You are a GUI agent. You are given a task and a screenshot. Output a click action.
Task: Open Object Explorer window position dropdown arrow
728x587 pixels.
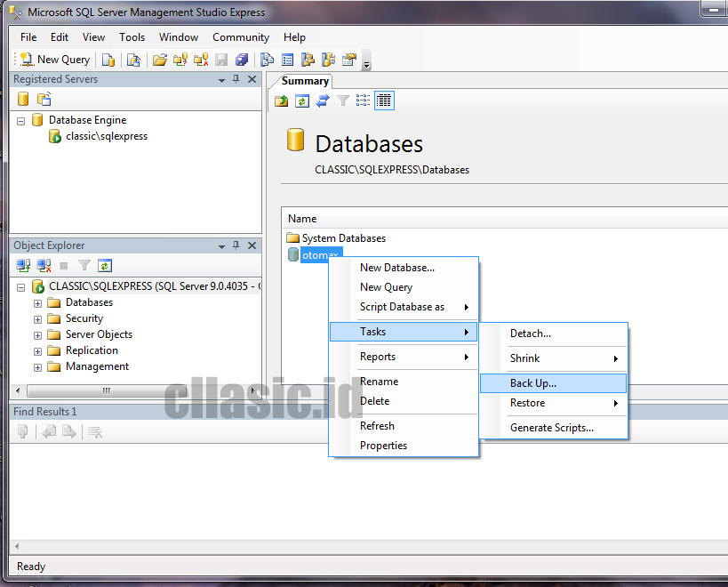[x=222, y=246]
